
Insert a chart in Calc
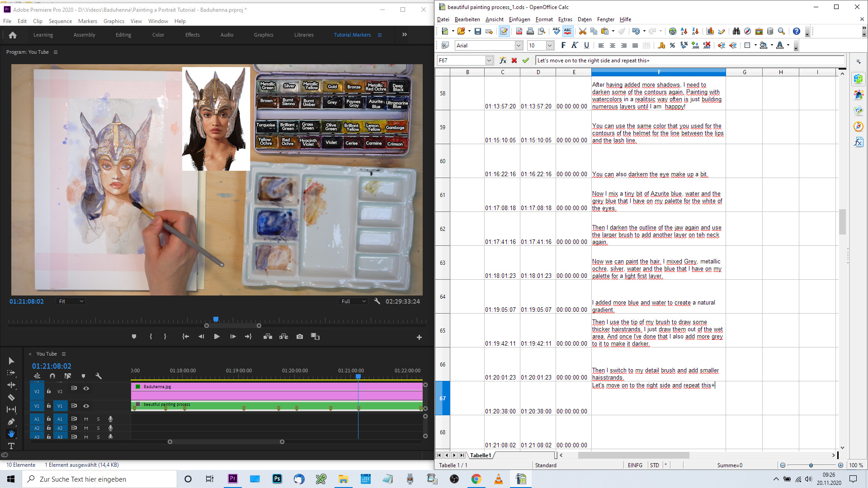(710, 31)
